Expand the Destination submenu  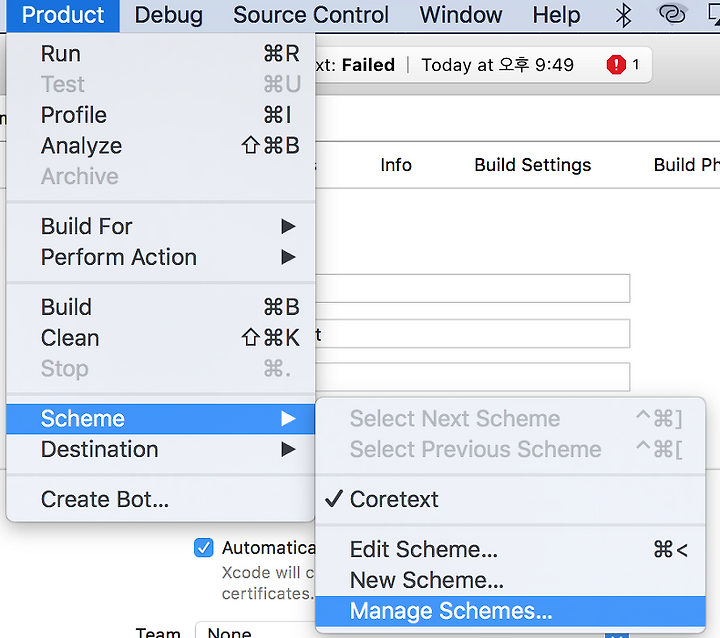[161, 449]
